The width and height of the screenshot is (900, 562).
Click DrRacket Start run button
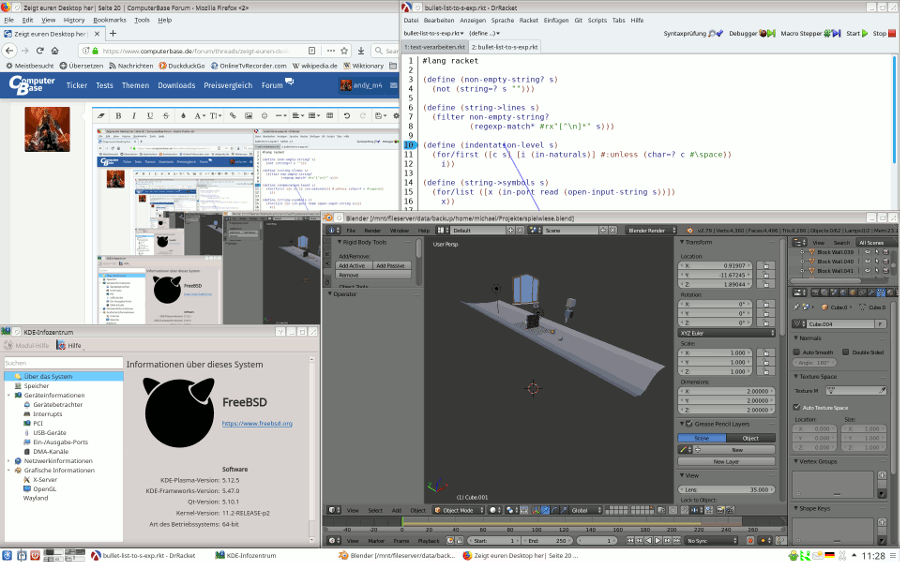point(858,33)
